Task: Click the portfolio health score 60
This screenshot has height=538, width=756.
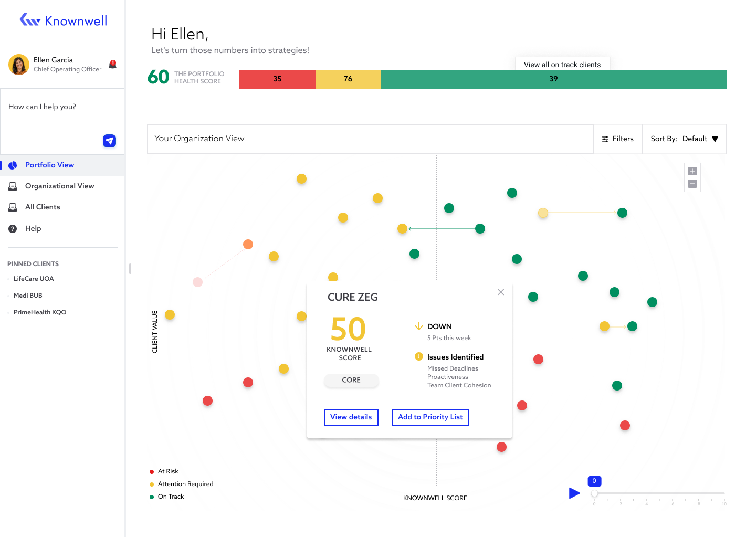Action: click(158, 77)
